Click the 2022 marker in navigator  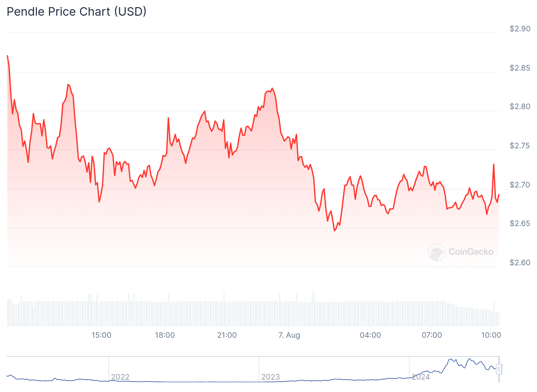(x=120, y=377)
